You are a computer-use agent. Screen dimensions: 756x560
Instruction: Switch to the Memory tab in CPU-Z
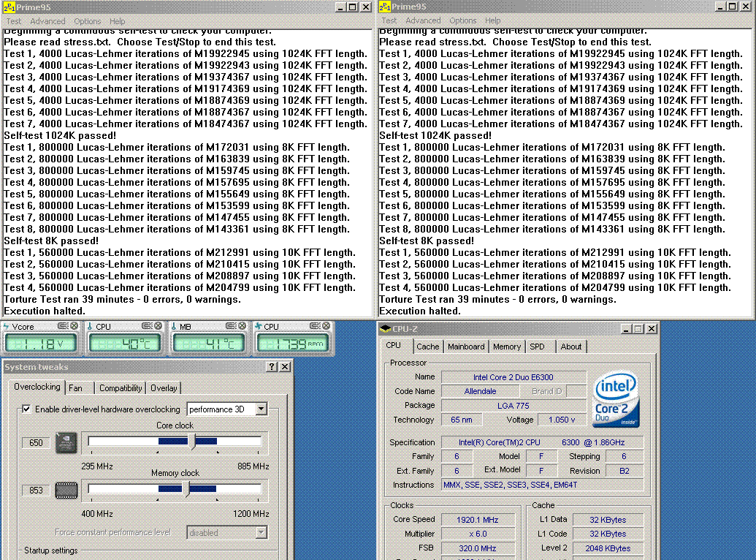(507, 347)
